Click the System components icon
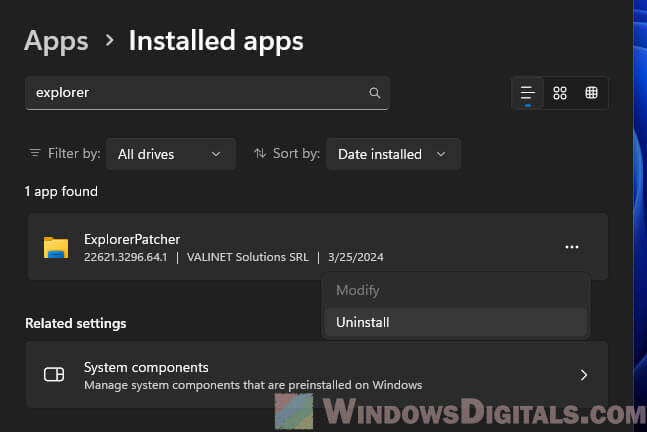Image resolution: width=647 pixels, height=432 pixels. (54, 375)
